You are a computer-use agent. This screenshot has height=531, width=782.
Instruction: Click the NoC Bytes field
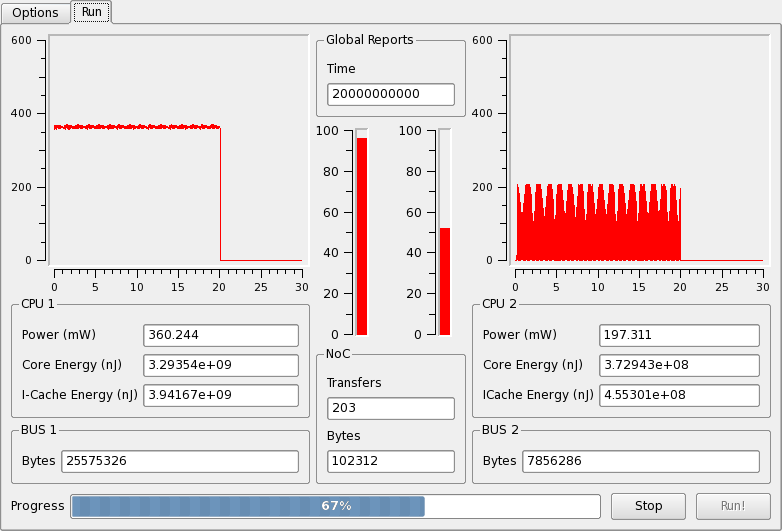click(x=391, y=461)
